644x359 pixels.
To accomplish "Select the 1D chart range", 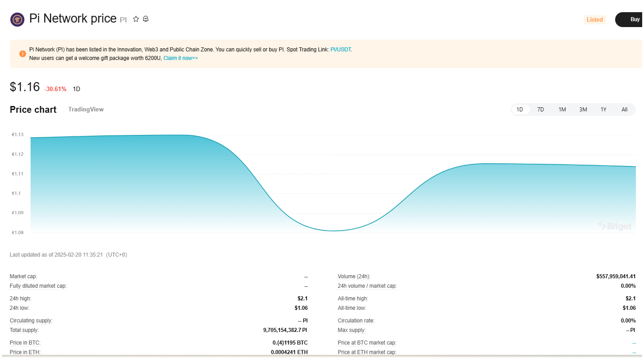I will (x=520, y=110).
